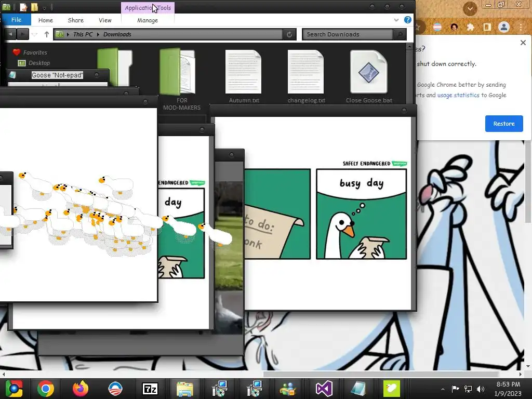The height and width of the screenshot is (399, 532).
Task: Click the Explorer forward arrow
Action: [23, 34]
